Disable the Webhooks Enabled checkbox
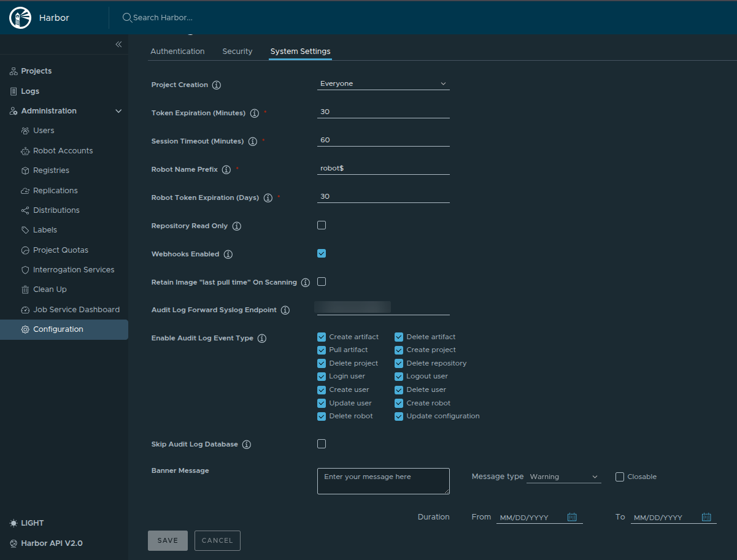The height and width of the screenshot is (560, 737). click(x=322, y=253)
